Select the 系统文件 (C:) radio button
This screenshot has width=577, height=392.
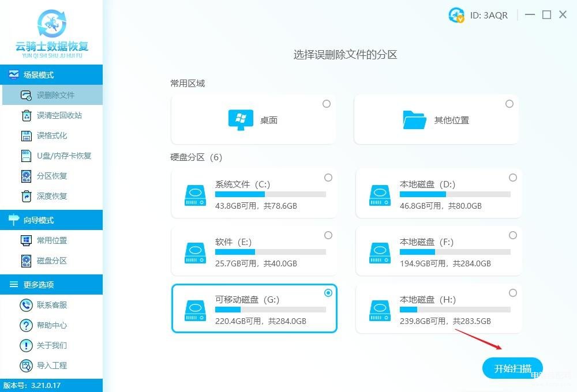tap(328, 178)
